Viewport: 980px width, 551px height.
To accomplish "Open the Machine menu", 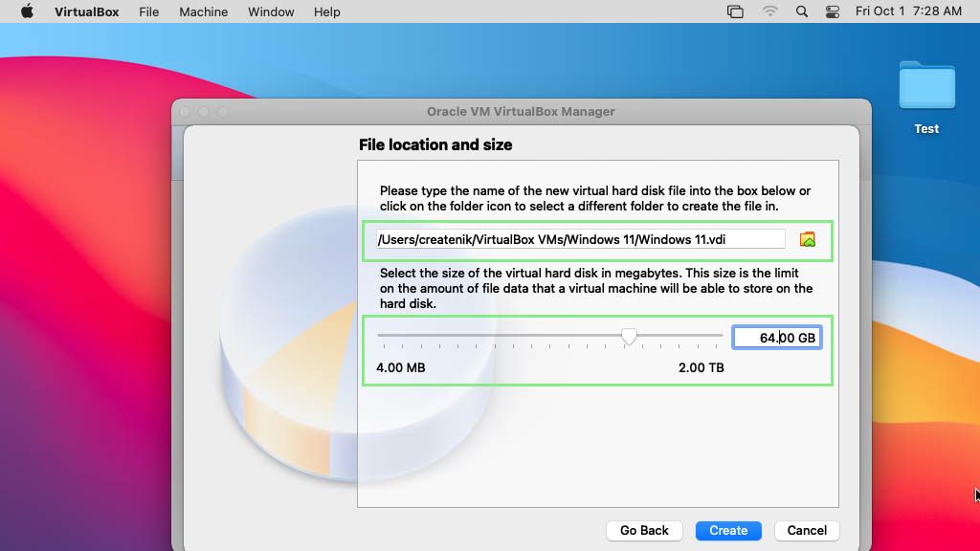I will [203, 11].
